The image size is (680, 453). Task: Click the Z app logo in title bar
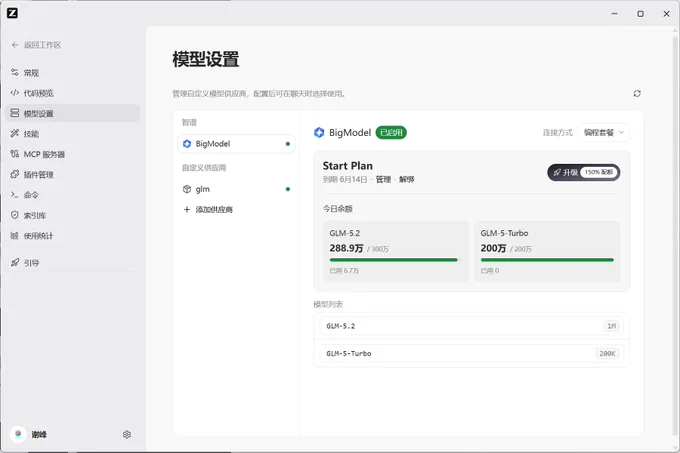coord(13,13)
